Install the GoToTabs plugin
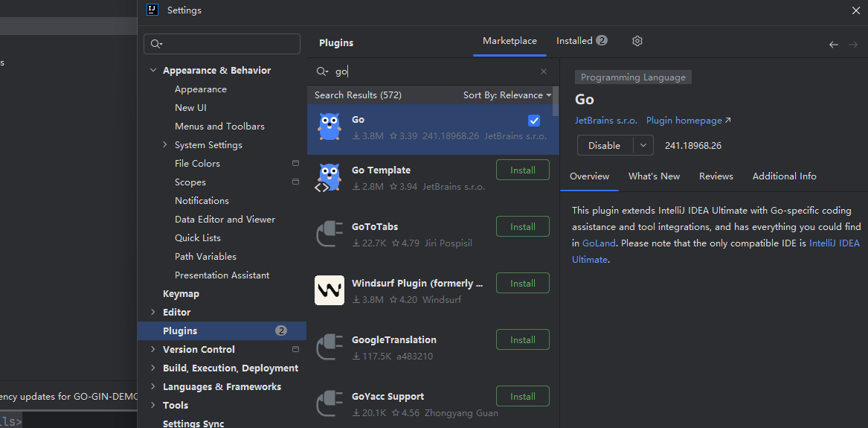The width and height of the screenshot is (868, 428). pyautogui.click(x=523, y=226)
